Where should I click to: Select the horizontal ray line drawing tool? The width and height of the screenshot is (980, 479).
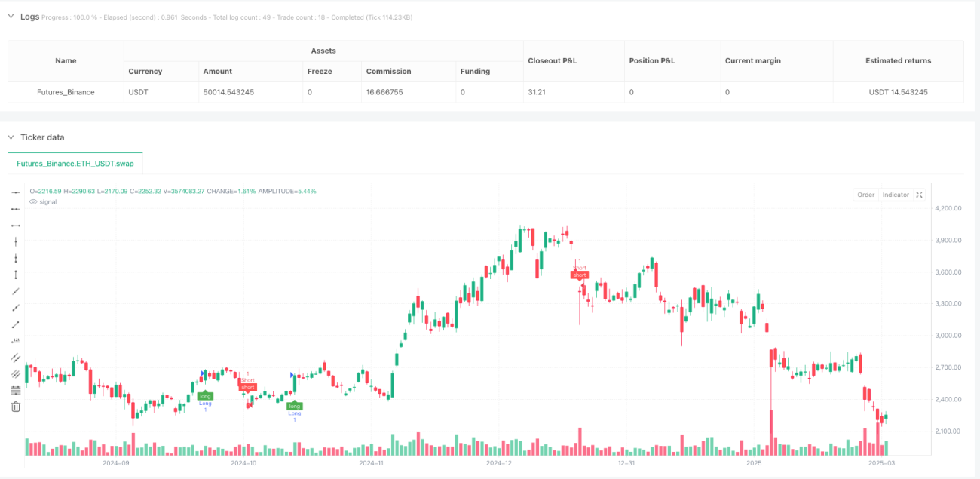click(16, 209)
